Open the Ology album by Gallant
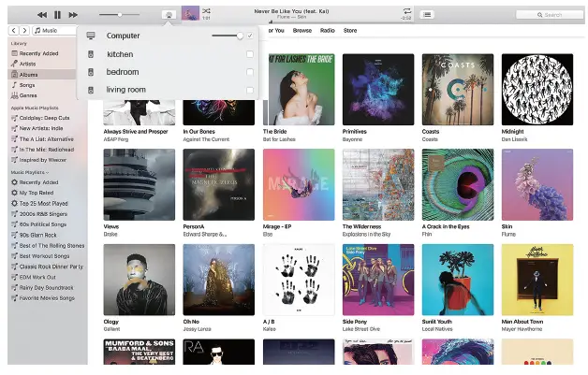Image resolution: width=588 pixels, height=375 pixels. coord(140,280)
